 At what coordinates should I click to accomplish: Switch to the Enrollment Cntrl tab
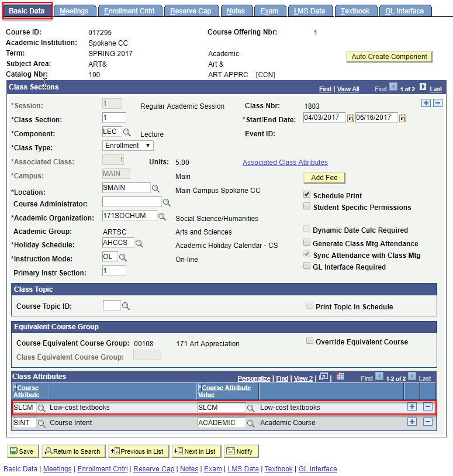coord(130,11)
